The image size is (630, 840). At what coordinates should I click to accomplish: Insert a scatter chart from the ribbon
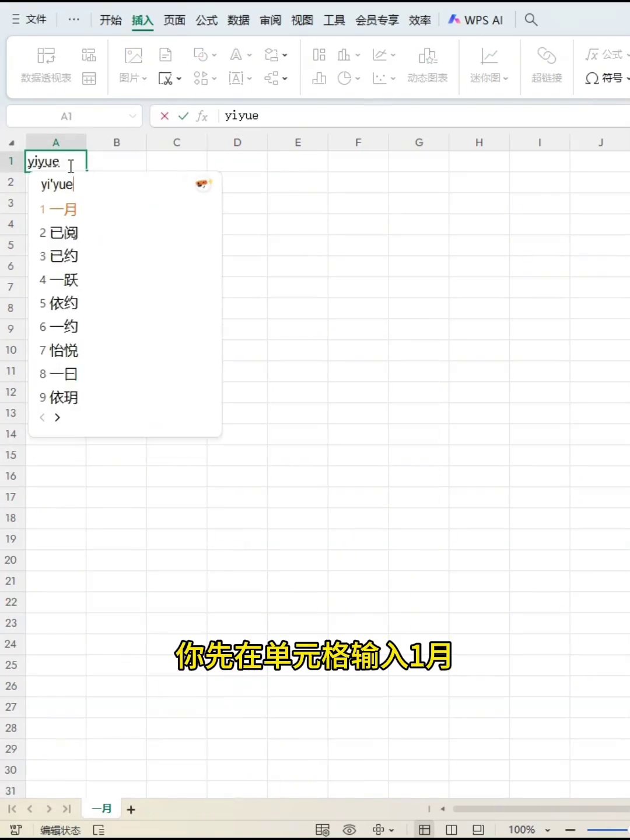point(380,78)
